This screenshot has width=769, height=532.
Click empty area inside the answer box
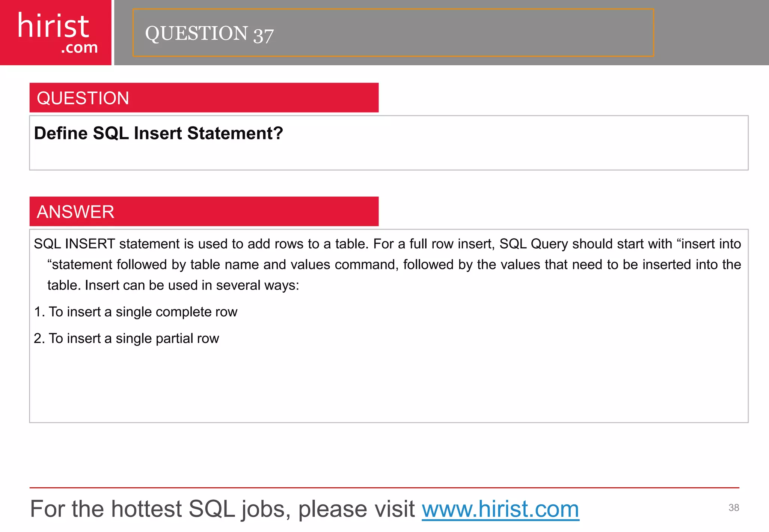pyautogui.click(x=389, y=386)
